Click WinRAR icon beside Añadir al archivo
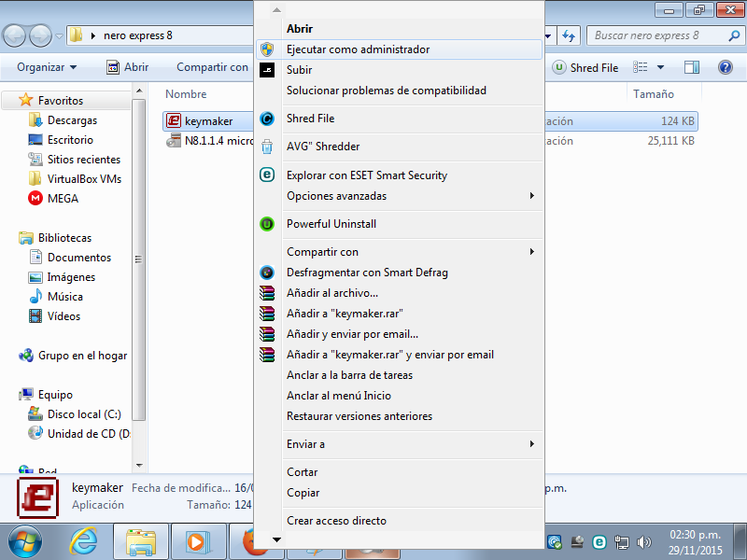Screen dimensions: 747x560 [x=267, y=293]
